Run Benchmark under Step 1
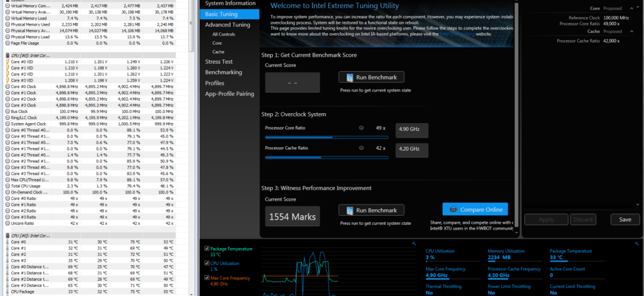 coord(371,78)
